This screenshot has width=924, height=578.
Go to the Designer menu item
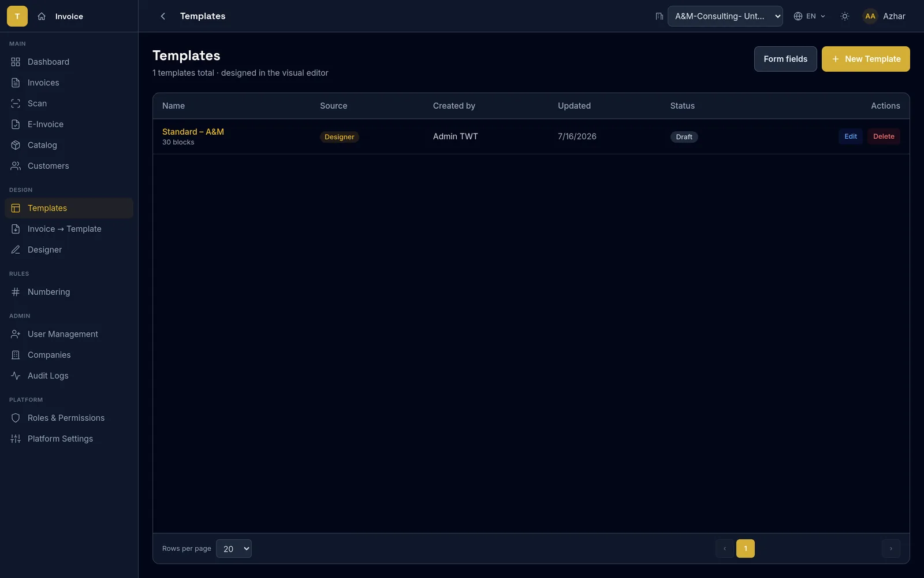69,250
